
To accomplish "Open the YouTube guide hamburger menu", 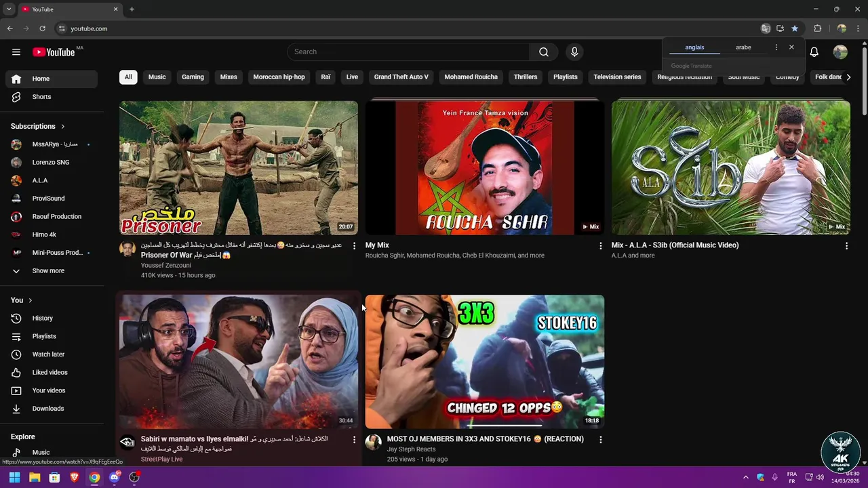I will [16, 52].
